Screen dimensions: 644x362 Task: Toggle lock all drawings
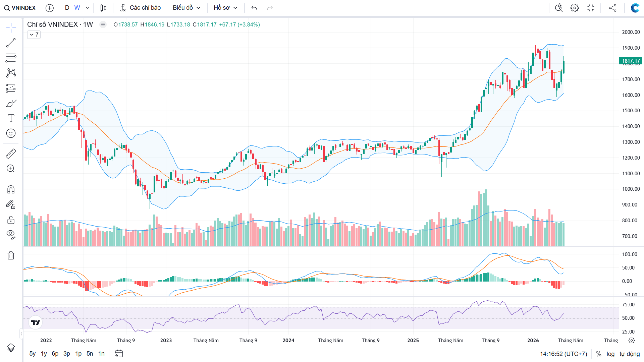[11, 220]
